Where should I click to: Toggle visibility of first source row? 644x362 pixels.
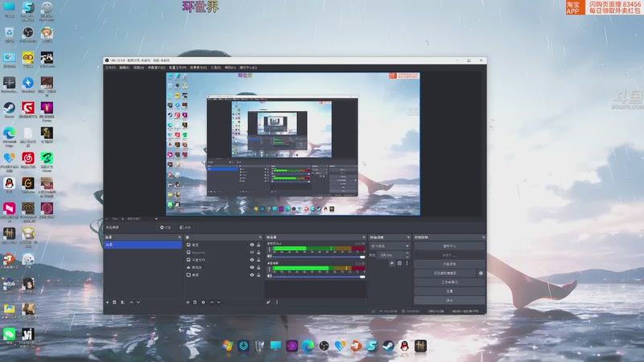pos(252,245)
